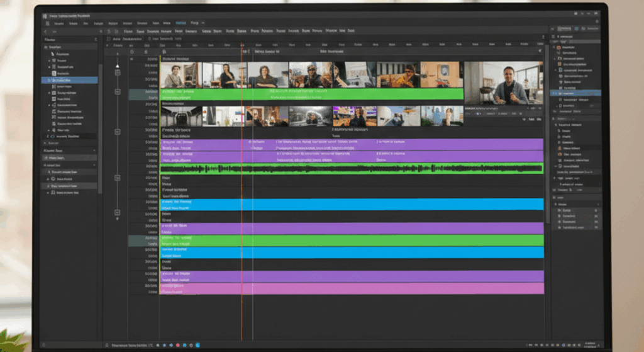
Task: Toggle the square track button beside the upper blue clip
Action: pyautogui.click(x=117, y=213)
